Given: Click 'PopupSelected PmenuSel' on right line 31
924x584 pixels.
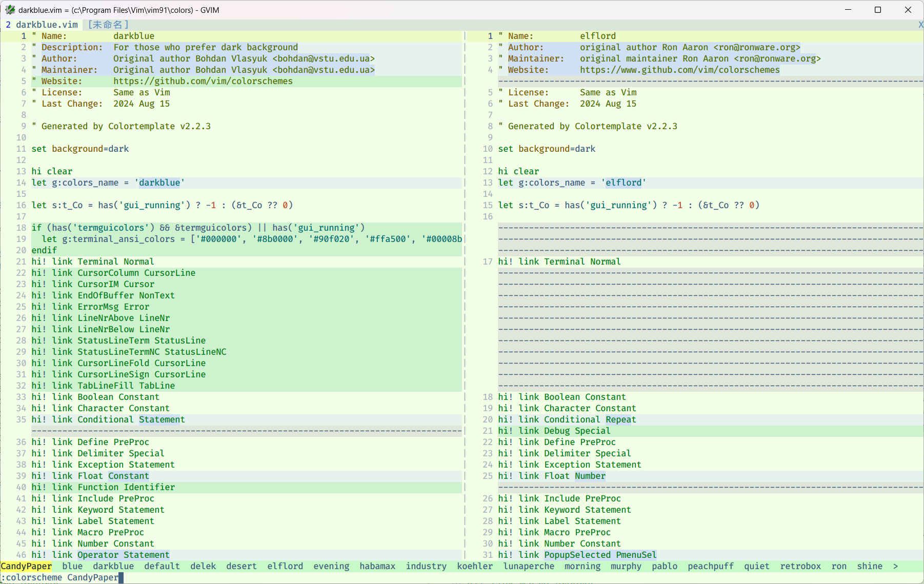Looking at the screenshot, I should coord(600,555).
